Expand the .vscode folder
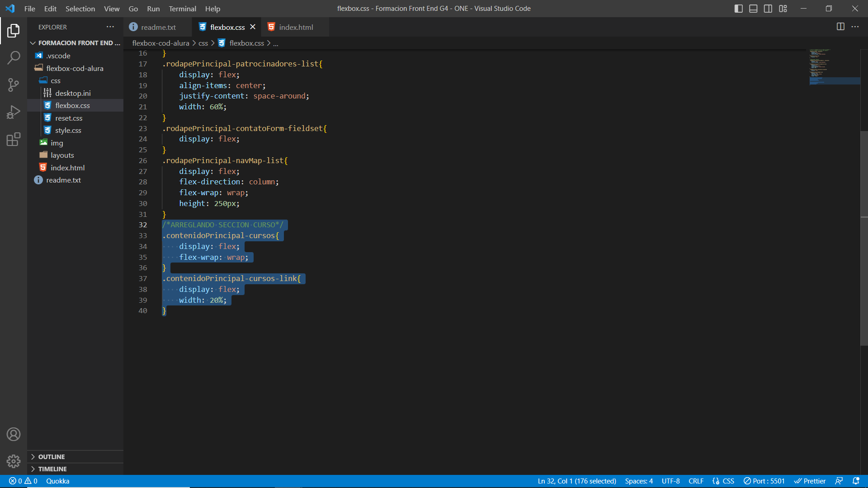The image size is (868, 488). pos(75,56)
